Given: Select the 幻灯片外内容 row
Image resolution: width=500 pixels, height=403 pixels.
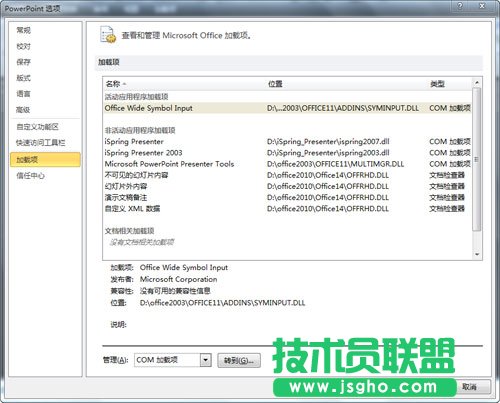Looking at the screenshot, I should (x=287, y=186).
